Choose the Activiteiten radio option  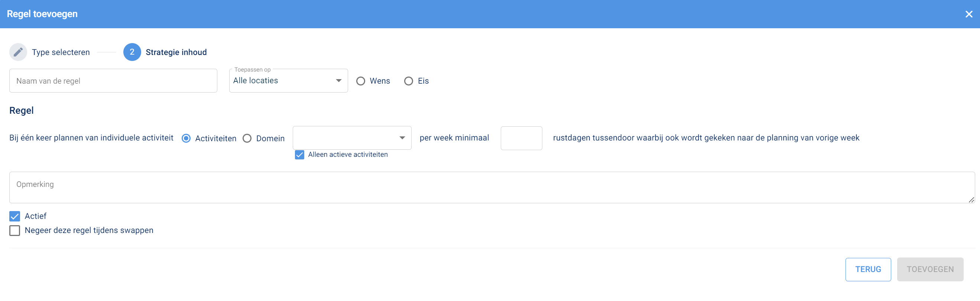tap(186, 139)
